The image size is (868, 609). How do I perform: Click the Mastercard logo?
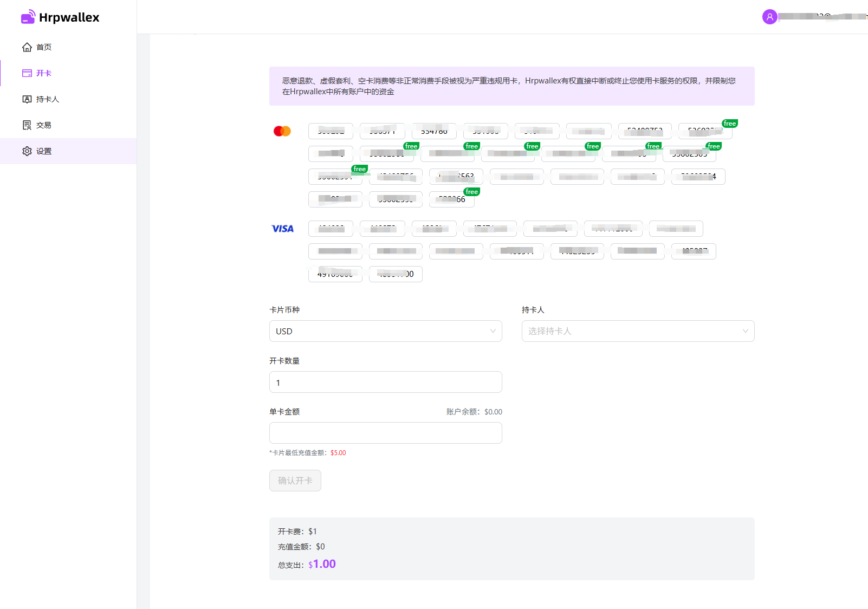[x=282, y=131]
